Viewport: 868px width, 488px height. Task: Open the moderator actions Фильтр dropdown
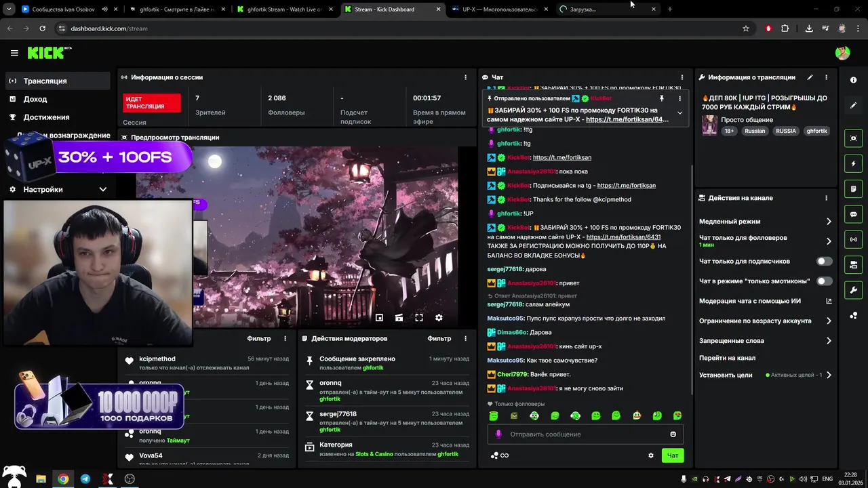(439, 338)
